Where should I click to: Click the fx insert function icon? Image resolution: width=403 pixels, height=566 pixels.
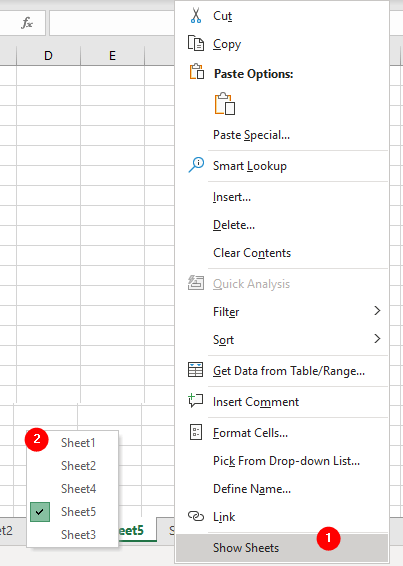pyautogui.click(x=27, y=23)
